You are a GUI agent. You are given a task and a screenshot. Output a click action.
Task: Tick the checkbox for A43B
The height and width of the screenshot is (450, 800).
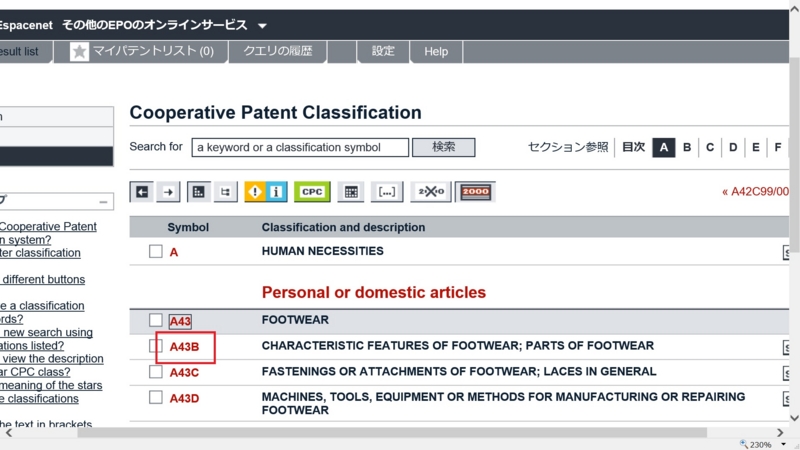click(156, 346)
